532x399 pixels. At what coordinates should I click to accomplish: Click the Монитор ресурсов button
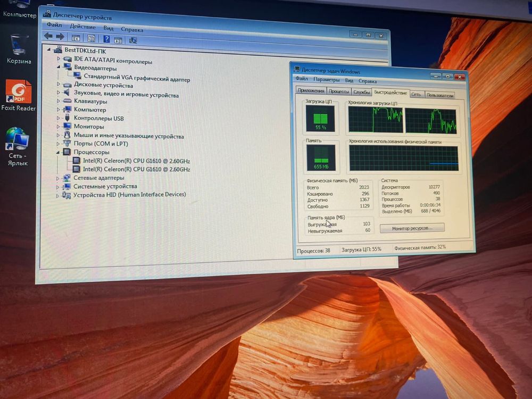(x=412, y=228)
